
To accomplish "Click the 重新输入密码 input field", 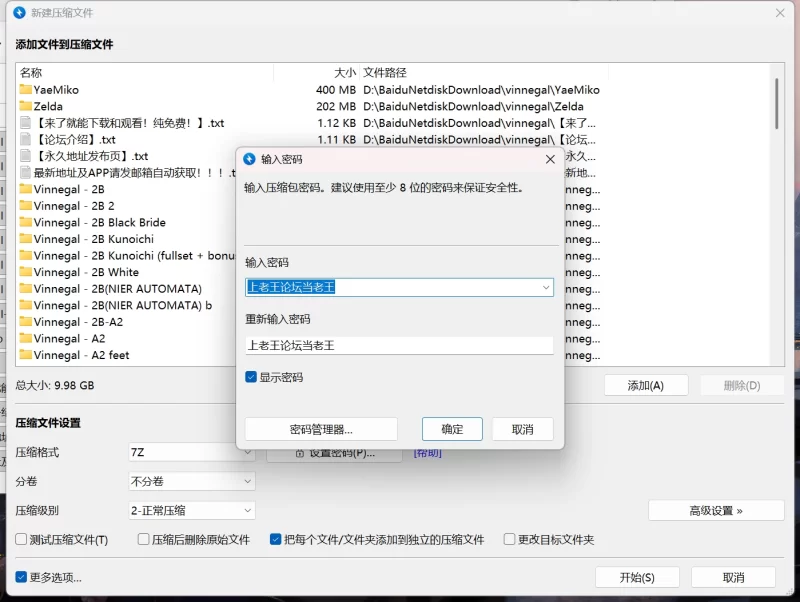I will click(399, 345).
